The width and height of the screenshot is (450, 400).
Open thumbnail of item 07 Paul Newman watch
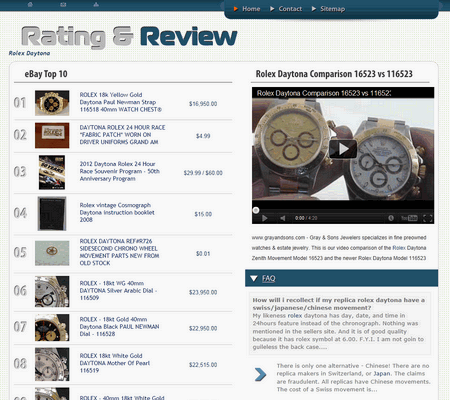(52, 327)
